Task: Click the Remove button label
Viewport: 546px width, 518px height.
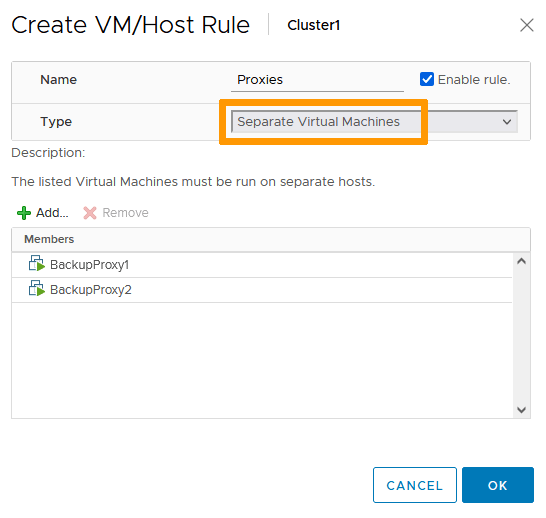Action: 125,213
